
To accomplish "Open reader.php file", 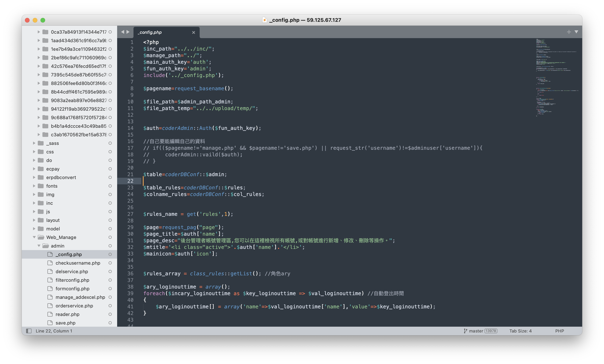I will pyautogui.click(x=67, y=314).
